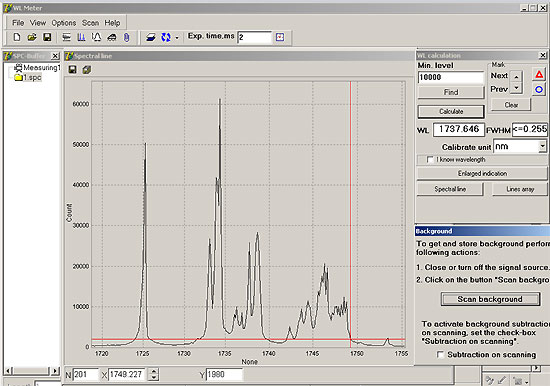The width and height of the screenshot is (550, 386).
Task: Click the N value field showing 201
Action: (x=86, y=375)
